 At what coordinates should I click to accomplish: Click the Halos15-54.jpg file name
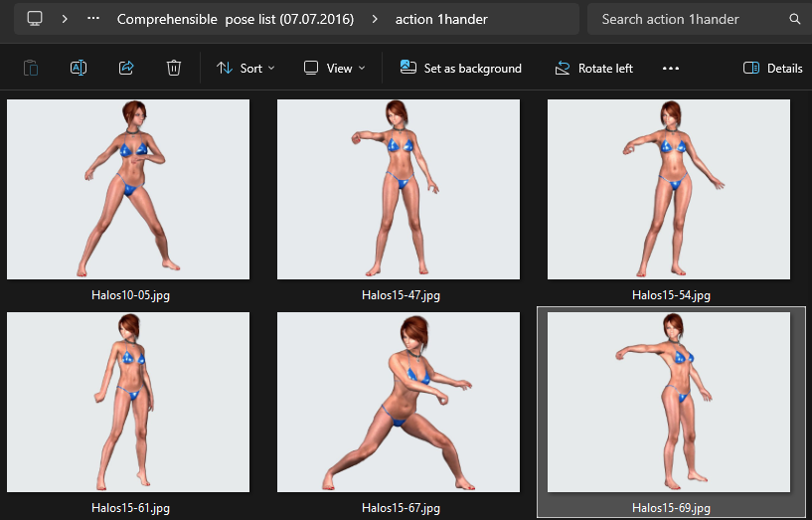[x=671, y=295]
